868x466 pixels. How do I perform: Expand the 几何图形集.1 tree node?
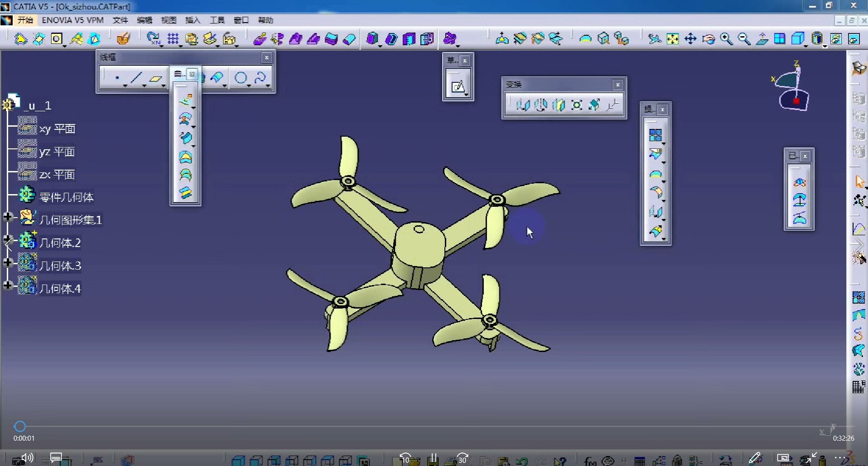(8, 217)
